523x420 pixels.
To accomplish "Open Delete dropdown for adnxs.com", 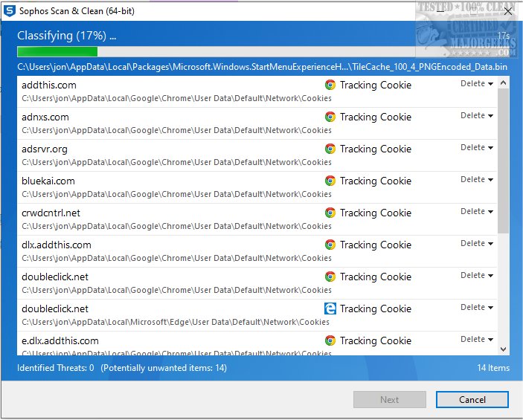I will click(x=477, y=116).
